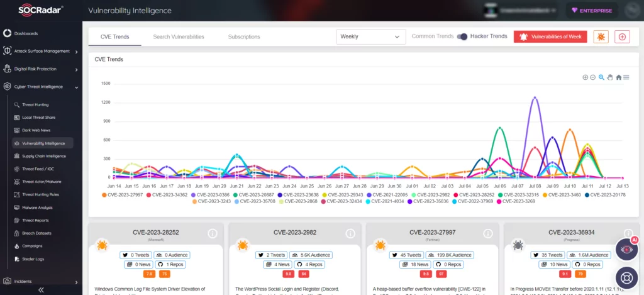The width and height of the screenshot is (644, 295).
Task: Toggle CVE-2023-34362 series in legend
Action: pyautogui.click(x=166, y=195)
